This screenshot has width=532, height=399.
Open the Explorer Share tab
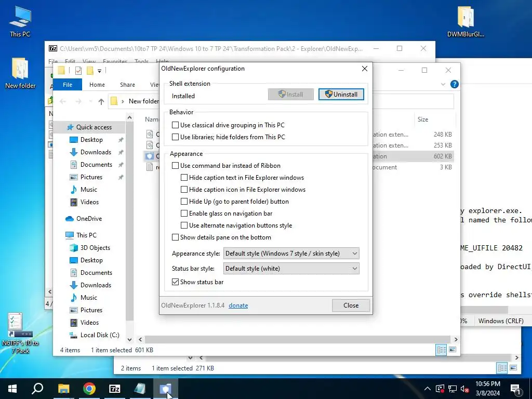coord(127,85)
